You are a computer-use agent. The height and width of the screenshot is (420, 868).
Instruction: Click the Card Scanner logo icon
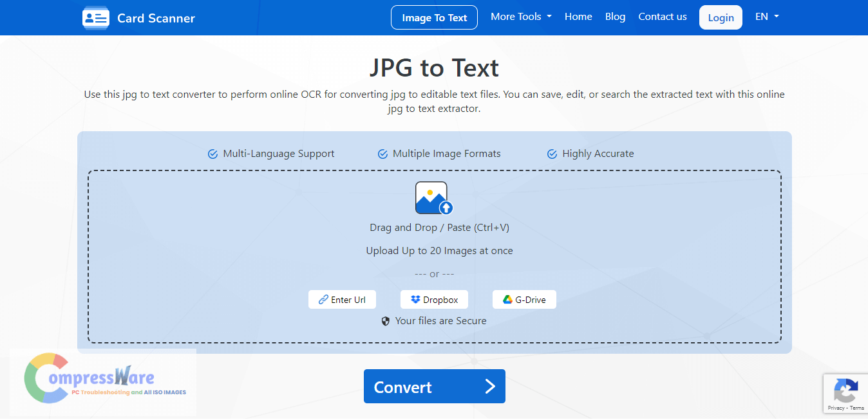pyautogui.click(x=96, y=18)
